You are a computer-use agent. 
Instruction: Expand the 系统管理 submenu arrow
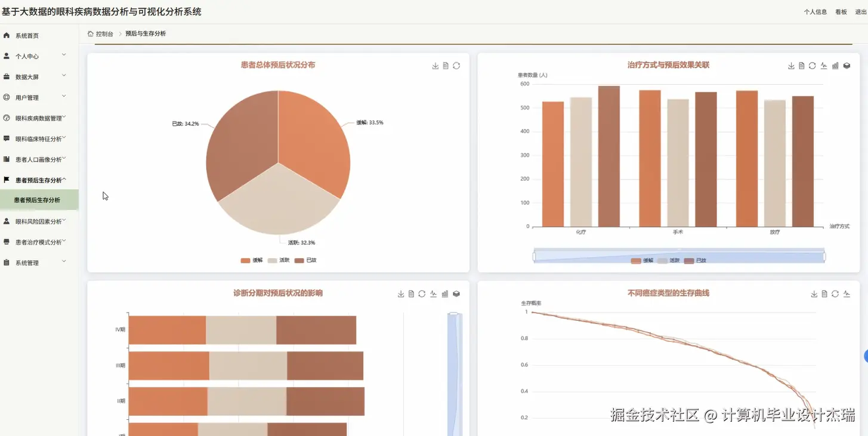(64, 261)
